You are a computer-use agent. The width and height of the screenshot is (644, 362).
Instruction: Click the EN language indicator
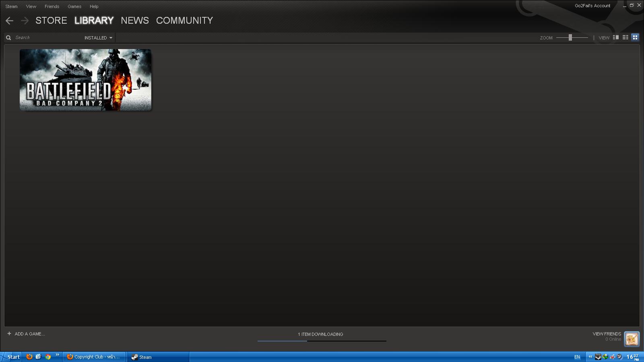577,357
